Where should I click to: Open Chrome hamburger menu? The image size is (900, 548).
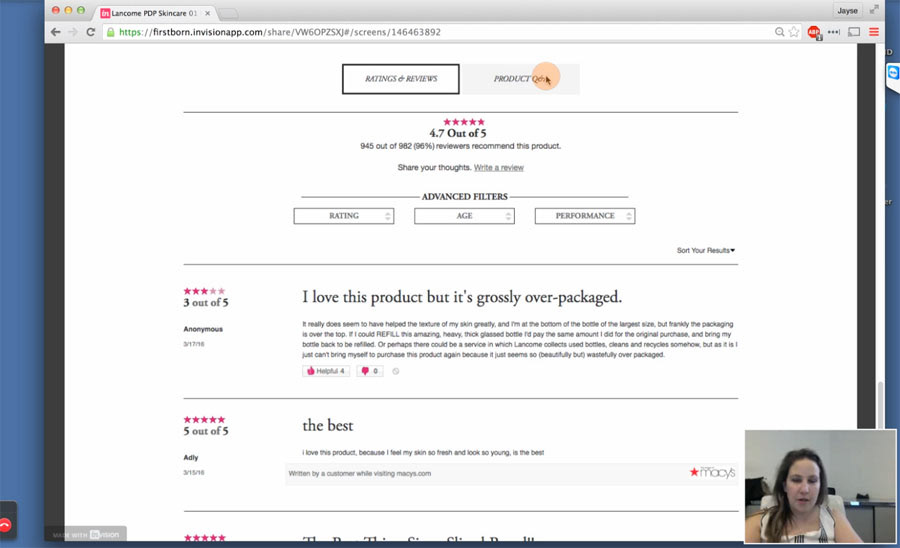(x=874, y=32)
